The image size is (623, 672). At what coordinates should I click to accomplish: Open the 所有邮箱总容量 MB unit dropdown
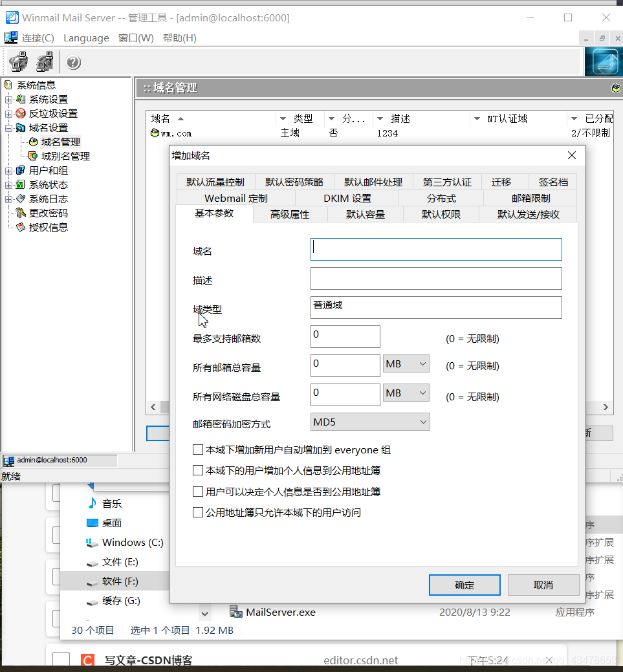[x=406, y=364]
